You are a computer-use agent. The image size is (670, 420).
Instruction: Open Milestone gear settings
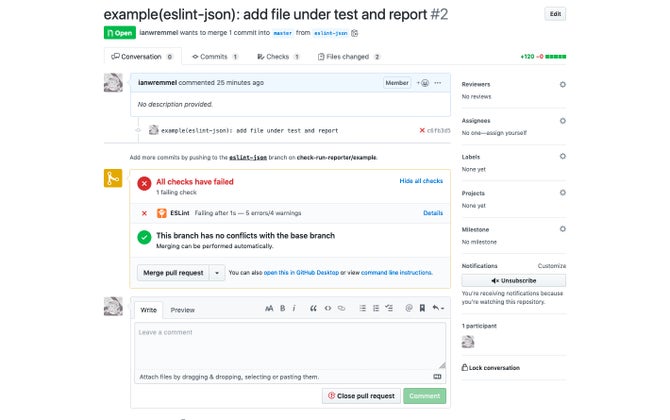(562, 229)
